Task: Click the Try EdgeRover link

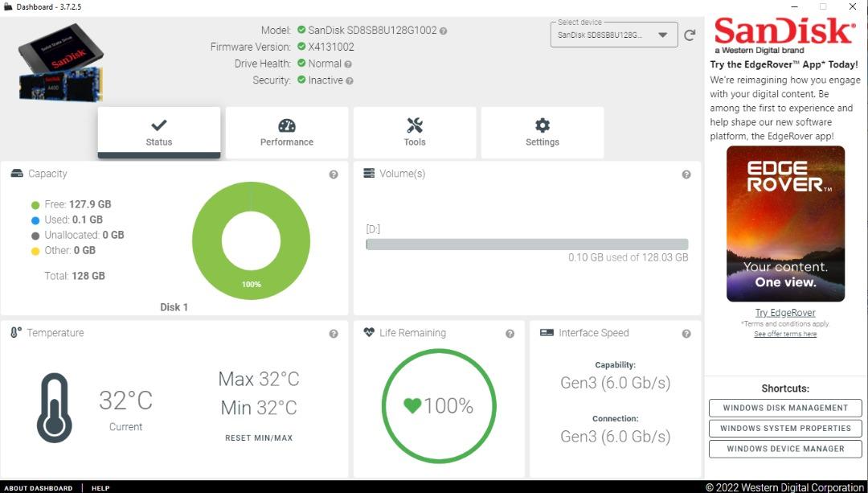Action: (785, 313)
